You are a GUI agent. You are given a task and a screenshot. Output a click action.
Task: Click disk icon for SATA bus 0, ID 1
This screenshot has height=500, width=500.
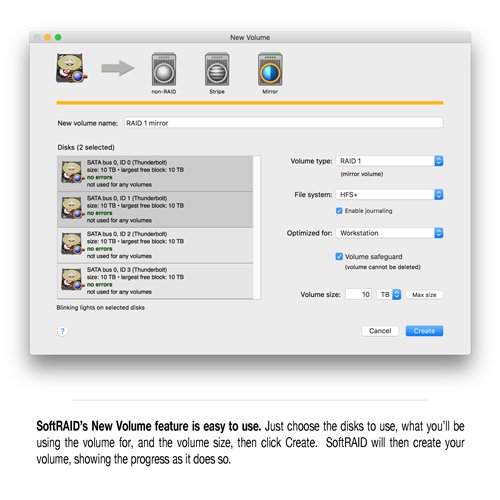click(72, 208)
